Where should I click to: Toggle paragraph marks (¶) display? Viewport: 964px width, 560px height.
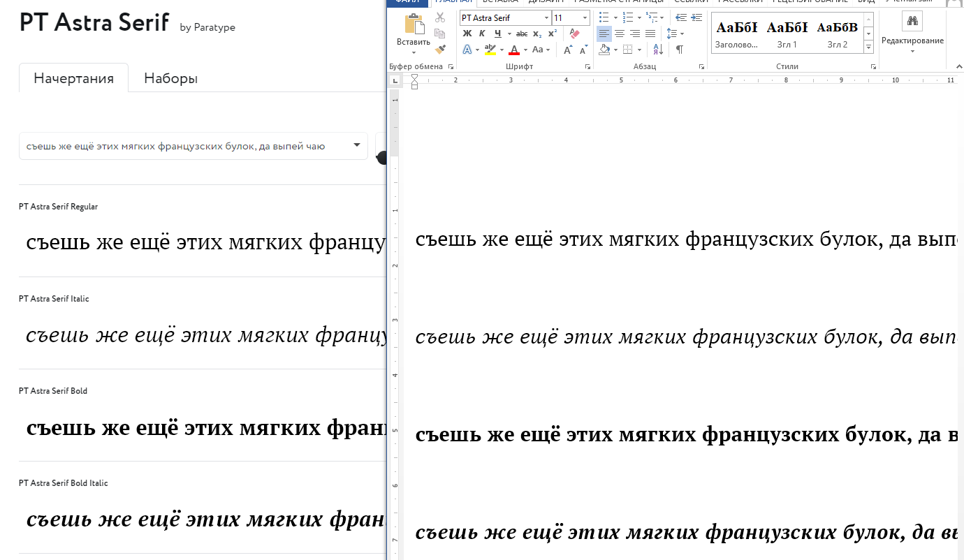[x=679, y=50]
